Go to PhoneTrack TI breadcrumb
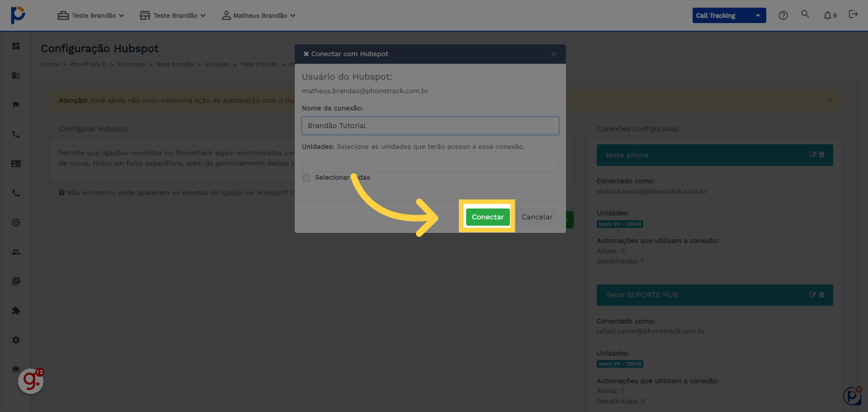Image resolution: width=868 pixels, height=412 pixels. point(88,64)
